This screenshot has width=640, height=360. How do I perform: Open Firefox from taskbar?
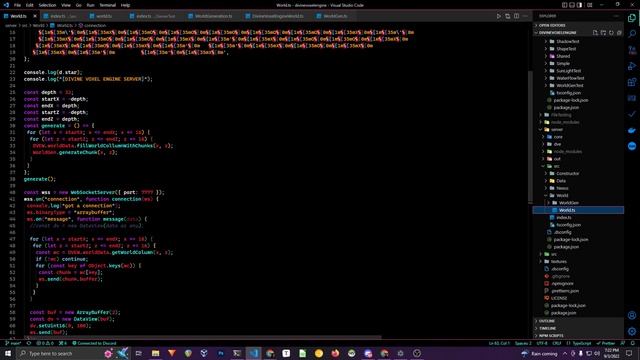pos(335,353)
